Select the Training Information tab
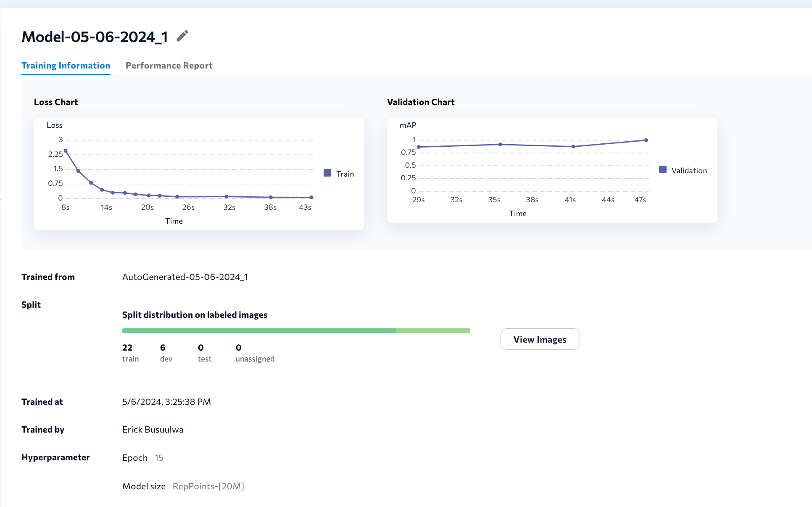 pos(66,66)
